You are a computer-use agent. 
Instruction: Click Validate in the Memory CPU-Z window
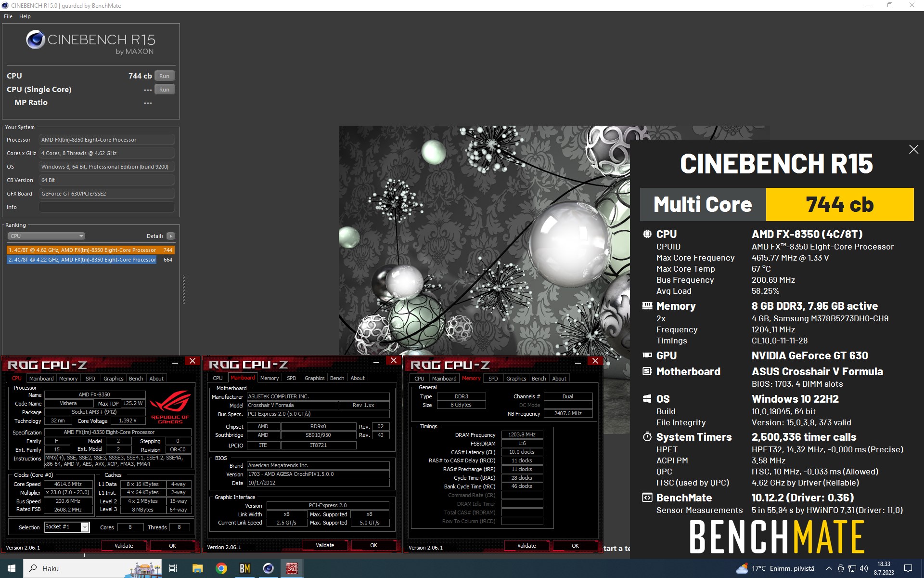coord(526,546)
